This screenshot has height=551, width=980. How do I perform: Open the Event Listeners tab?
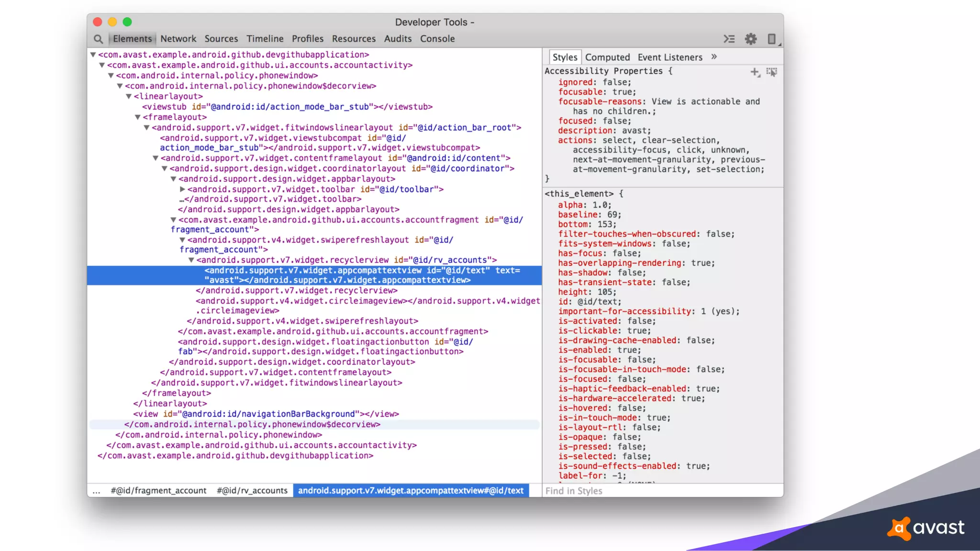pyautogui.click(x=669, y=57)
